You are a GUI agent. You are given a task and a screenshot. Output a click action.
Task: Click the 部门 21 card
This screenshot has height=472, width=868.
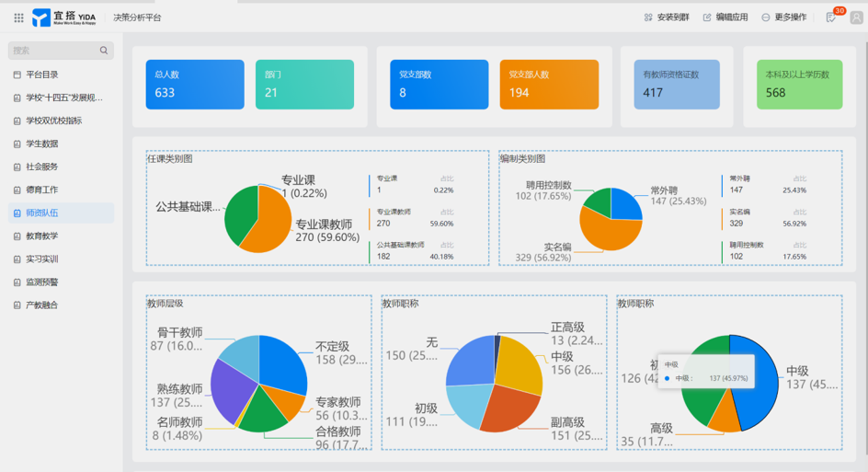pos(304,85)
